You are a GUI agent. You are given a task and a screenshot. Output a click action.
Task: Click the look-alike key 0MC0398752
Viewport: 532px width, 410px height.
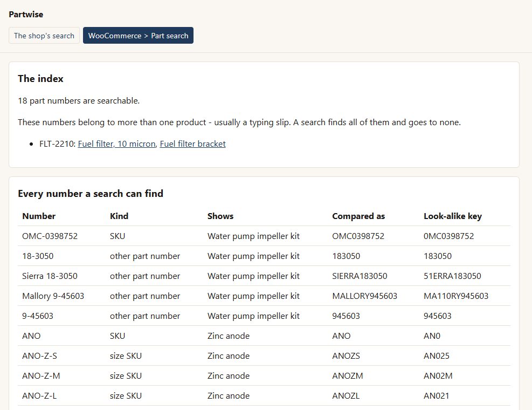tap(449, 236)
